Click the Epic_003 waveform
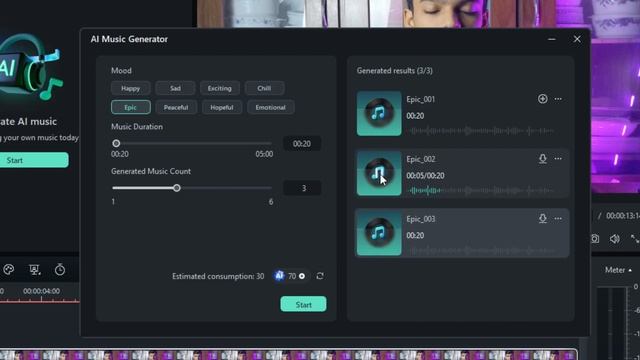This screenshot has height=360, width=640. pos(481,251)
